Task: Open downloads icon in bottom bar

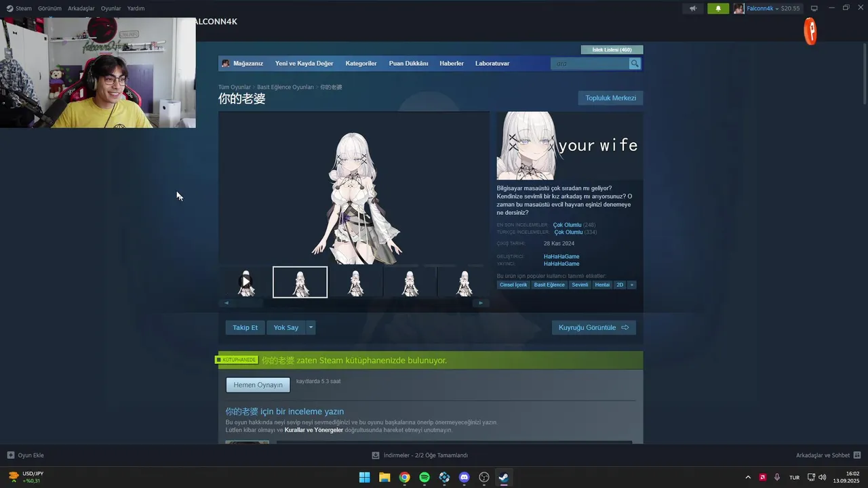Action: pyautogui.click(x=376, y=455)
